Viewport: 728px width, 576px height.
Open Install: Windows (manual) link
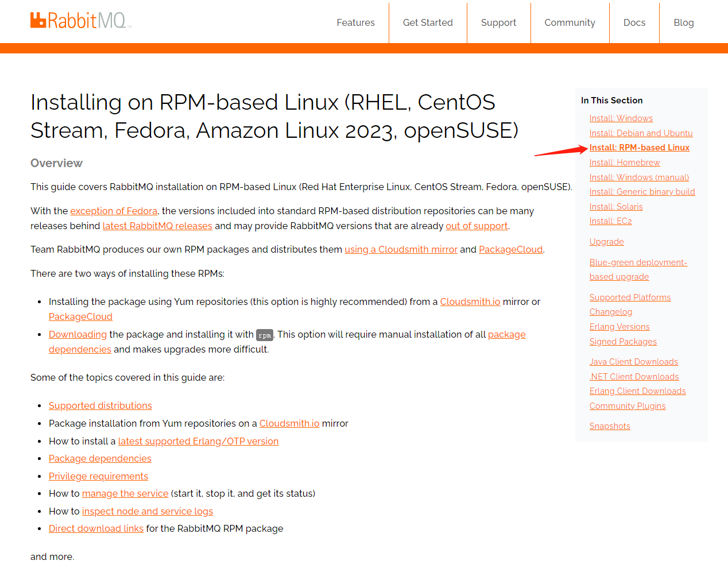(x=639, y=177)
